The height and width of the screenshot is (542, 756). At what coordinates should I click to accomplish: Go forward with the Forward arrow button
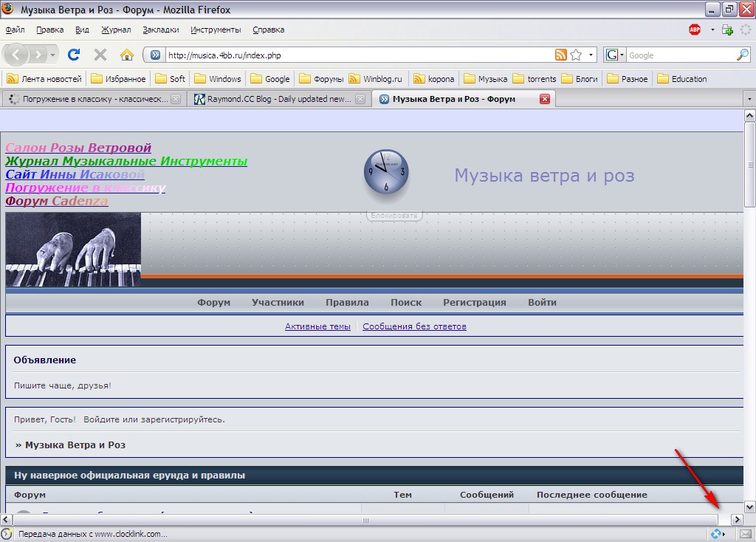coord(38,55)
